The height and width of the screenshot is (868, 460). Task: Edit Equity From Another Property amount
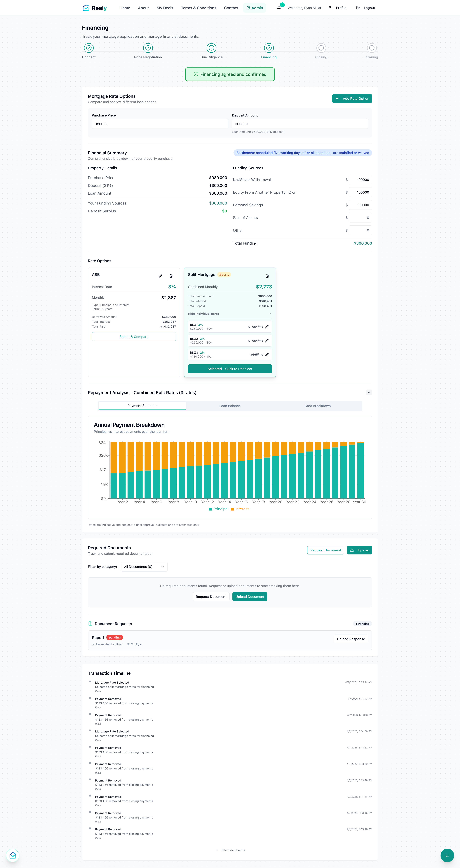point(360,192)
